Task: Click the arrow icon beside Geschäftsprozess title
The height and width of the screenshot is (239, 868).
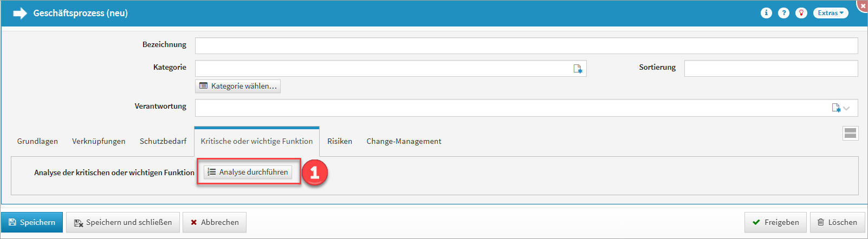Action: 20,13
